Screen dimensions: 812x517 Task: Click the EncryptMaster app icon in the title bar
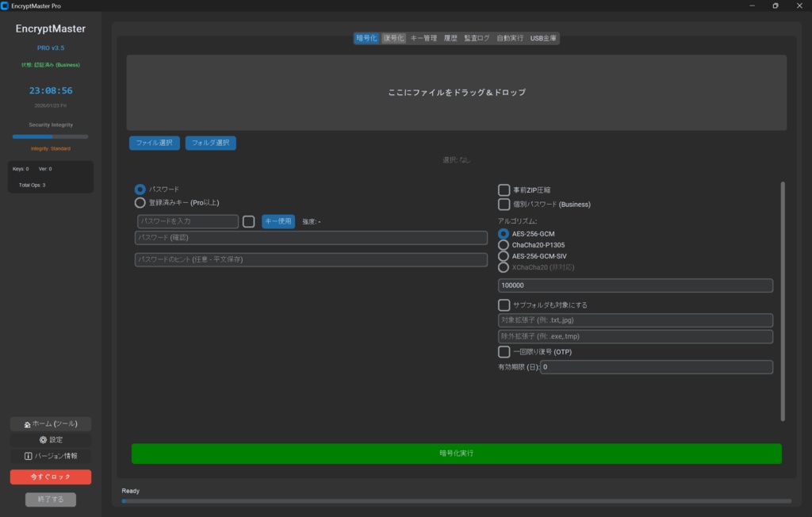(x=7, y=6)
